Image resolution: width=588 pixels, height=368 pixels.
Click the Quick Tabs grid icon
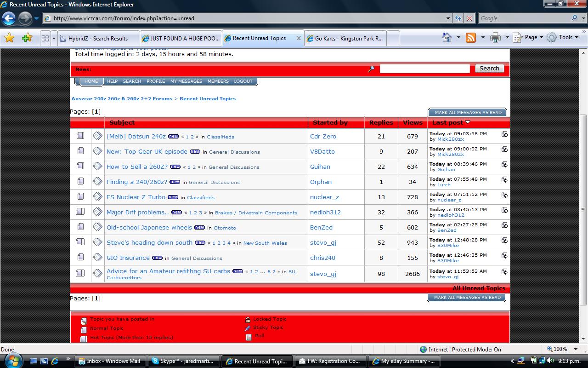pos(45,39)
